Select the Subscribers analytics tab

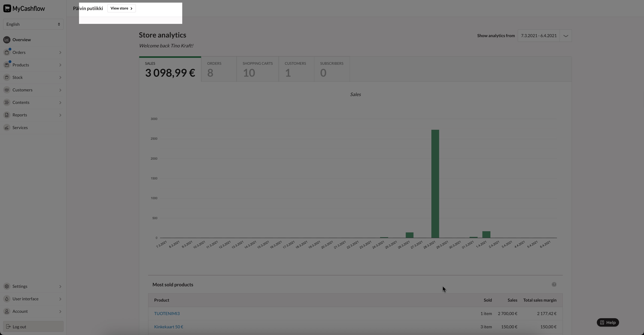pyautogui.click(x=332, y=69)
